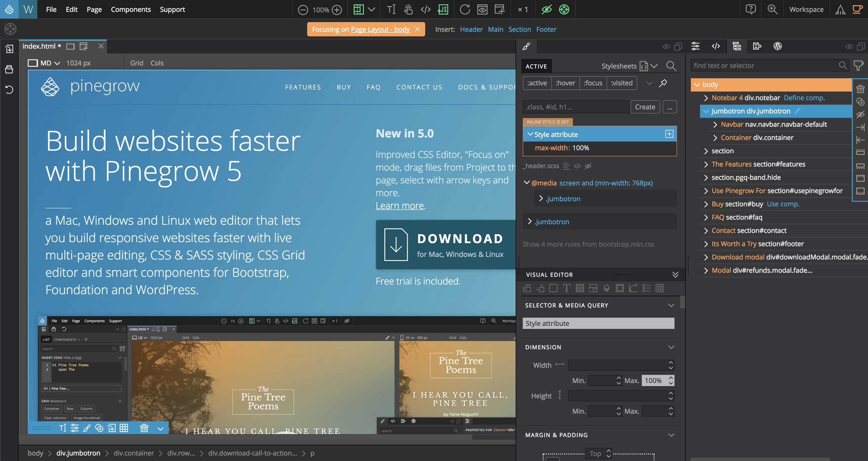Increase the Max width stepper value
Screen dimensions: 868x461
coord(671,378)
